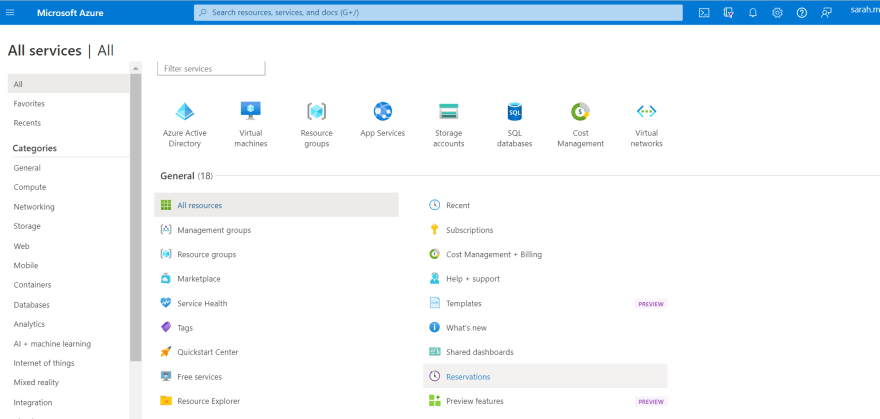Choose the Integration category
This screenshot has width=880, height=419.
[33, 403]
